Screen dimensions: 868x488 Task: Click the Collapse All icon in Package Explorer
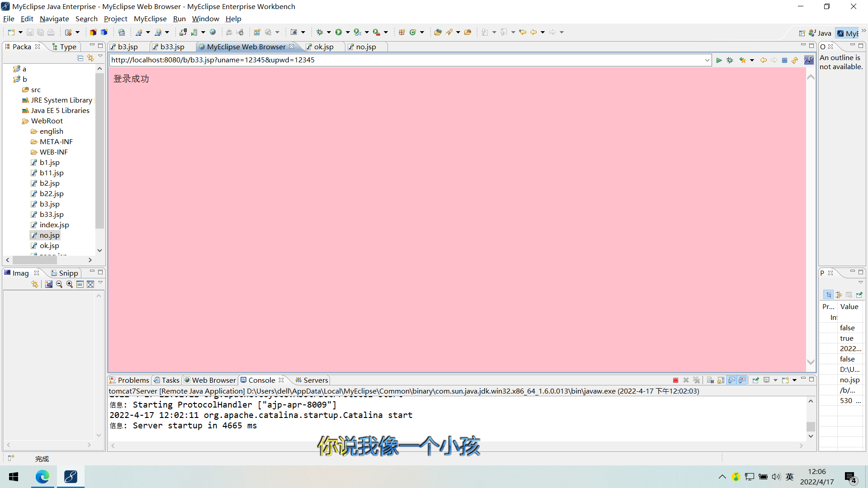[80, 58]
